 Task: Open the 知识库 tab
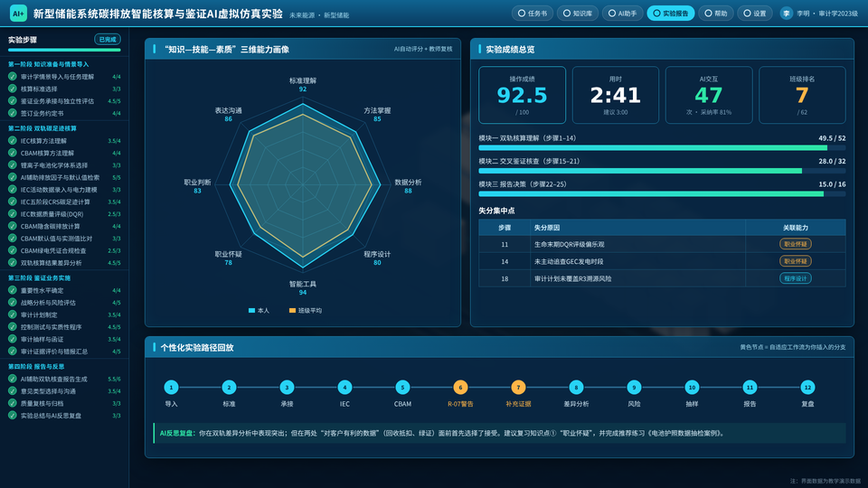pos(578,14)
